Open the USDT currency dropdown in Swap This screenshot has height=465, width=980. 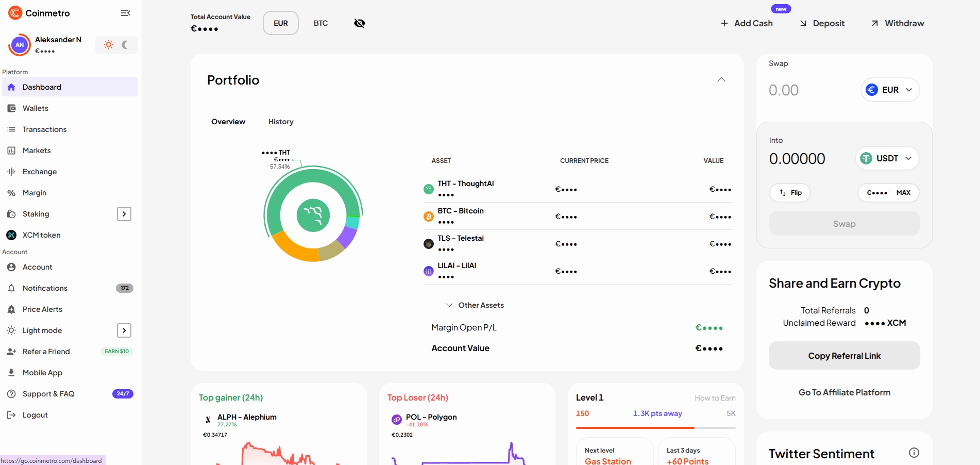[x=887, y=158]
